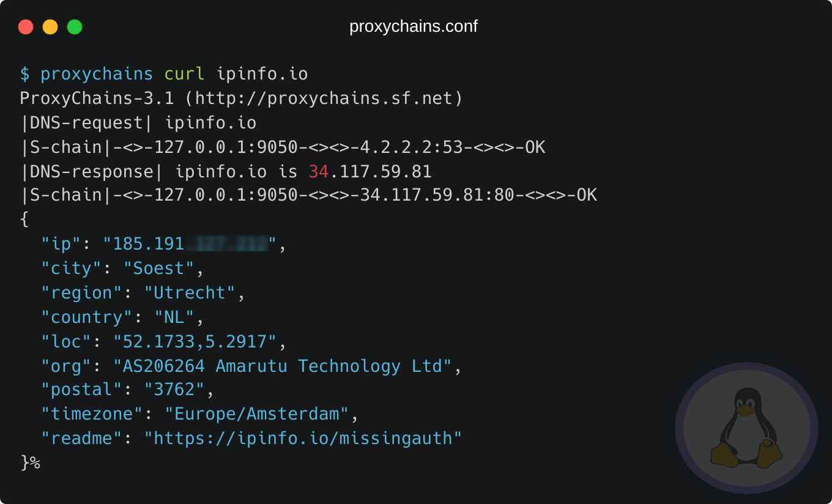This screenshot has height=504, width=832.
Task: Click the yellow minimize window dot
Action: click(x=50, y=27)
